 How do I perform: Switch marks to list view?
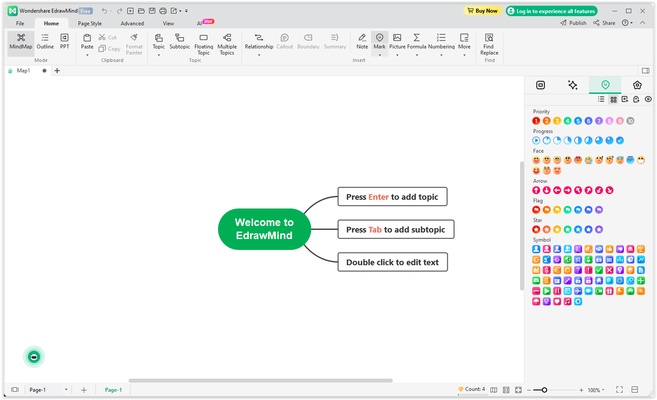pyautogui.click(x=601, y=99)
